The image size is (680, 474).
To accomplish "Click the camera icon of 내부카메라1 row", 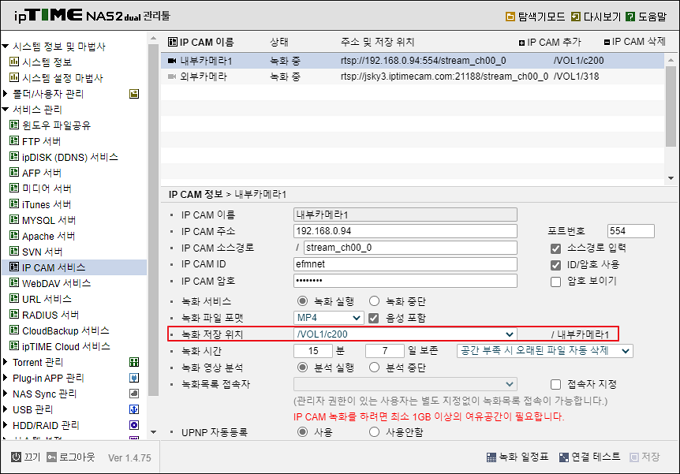I will pyautogui.click(x=172, y=60).
